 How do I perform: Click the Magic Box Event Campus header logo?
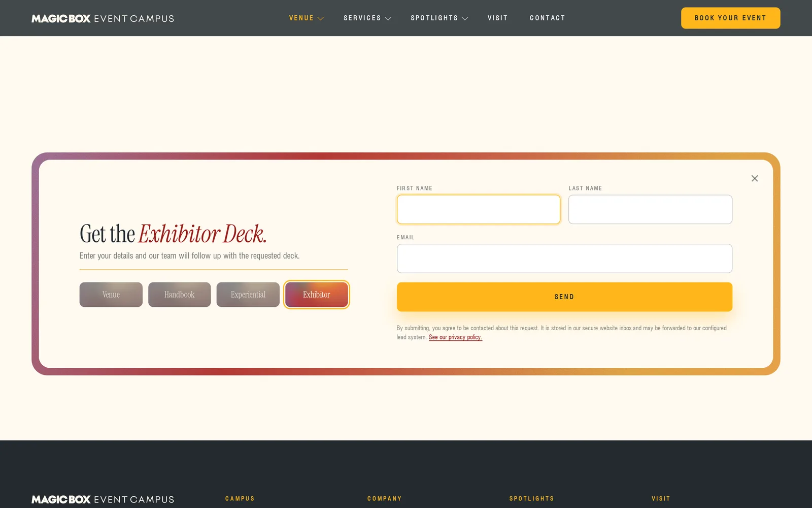coord(103,18)
